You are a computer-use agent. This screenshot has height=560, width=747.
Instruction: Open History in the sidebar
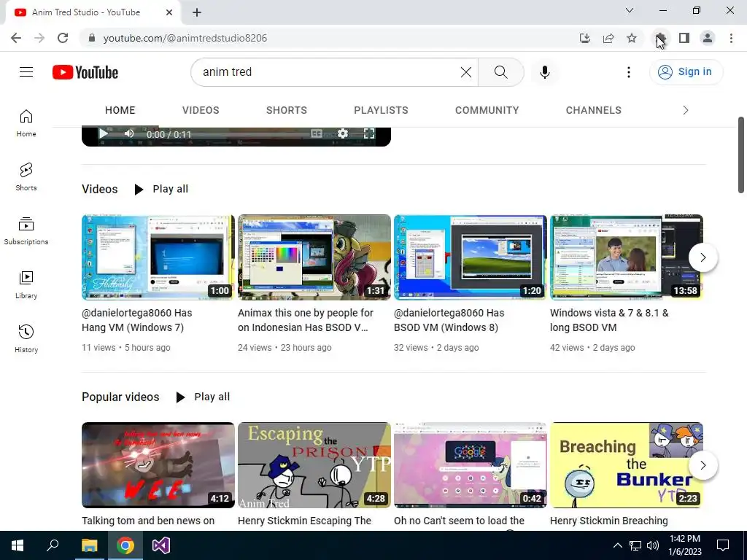point(26,338)
